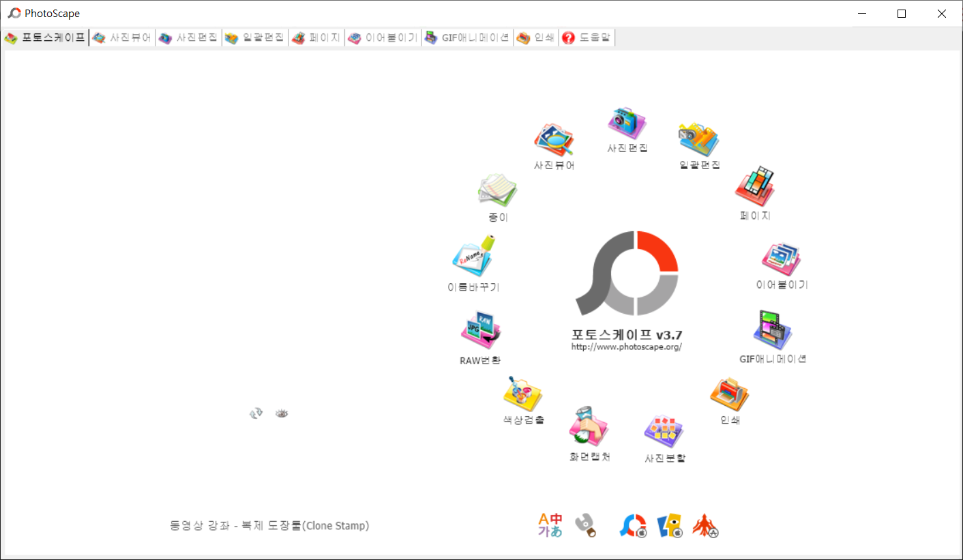Switch to the GIF애니메이션 tab at top

click(467, 38)
